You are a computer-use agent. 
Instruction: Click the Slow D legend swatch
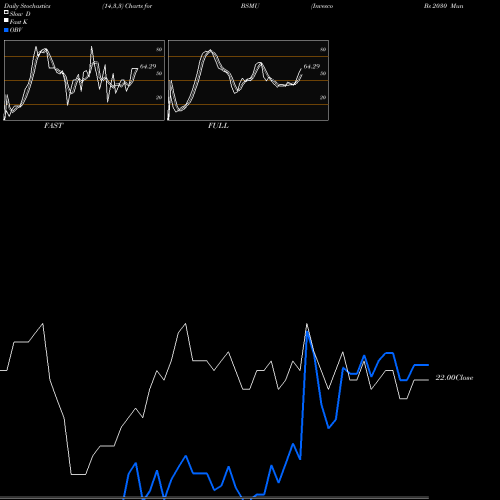tap(6, 13)
